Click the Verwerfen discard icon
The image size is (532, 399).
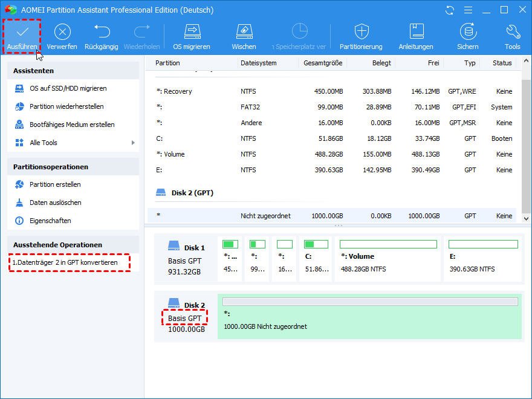point(62,32)
